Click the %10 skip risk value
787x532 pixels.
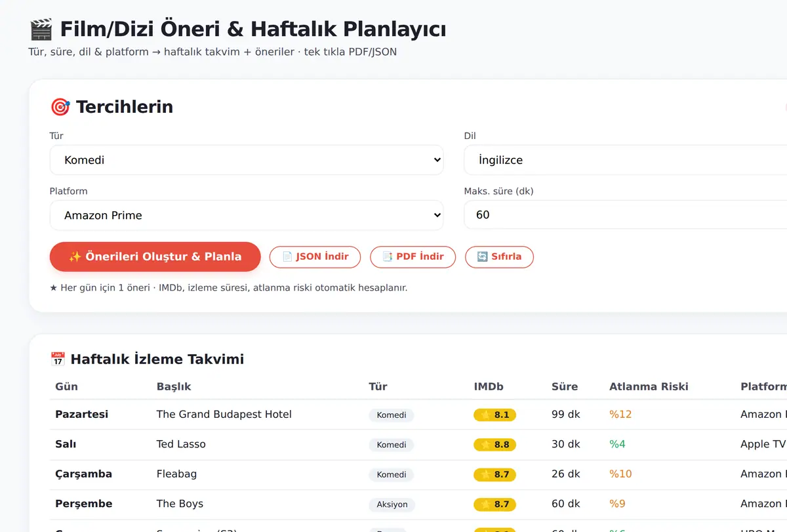pos(620,474)
